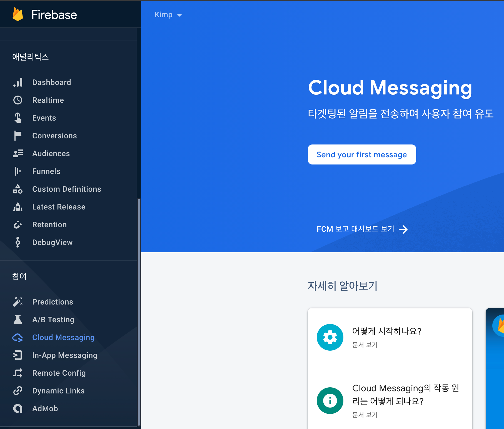504x429 pixels.
Task: Click the Latest Release rocket icon
Action: pos(18,207)
